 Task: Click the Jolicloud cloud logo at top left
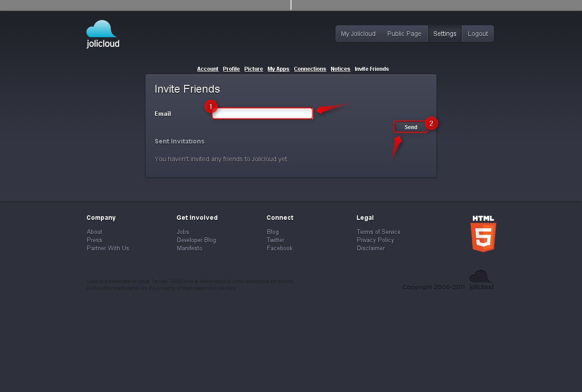[103, 34]
